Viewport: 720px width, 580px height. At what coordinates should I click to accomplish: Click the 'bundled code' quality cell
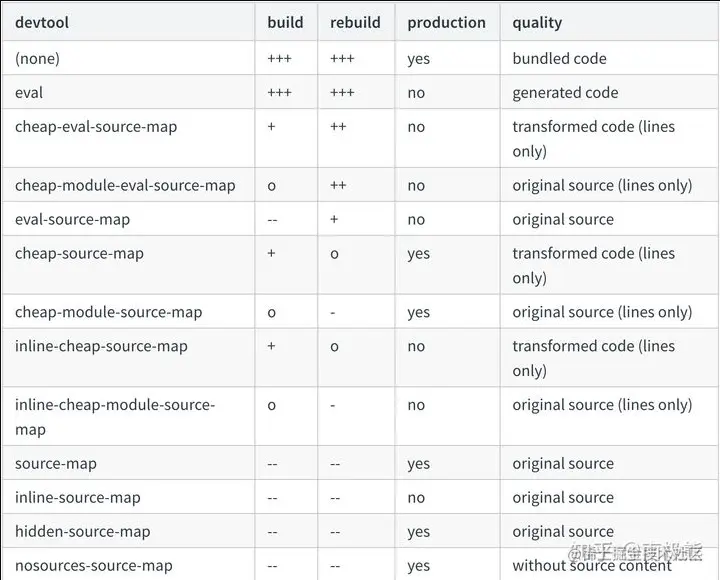tap(559, 58)
